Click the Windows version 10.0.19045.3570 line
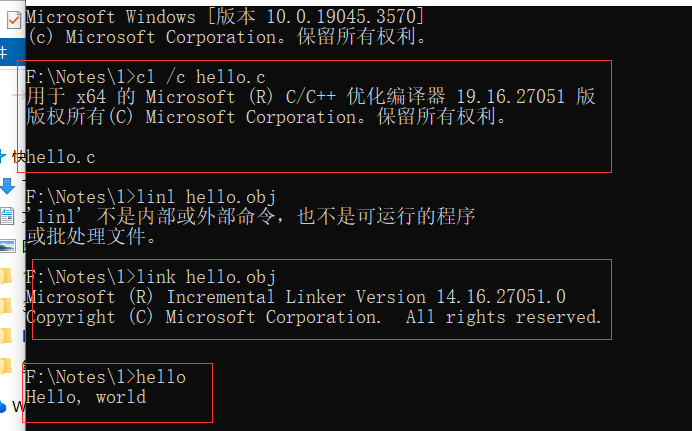This screenshot has width=692, height=431. click(x=225, y=17)
